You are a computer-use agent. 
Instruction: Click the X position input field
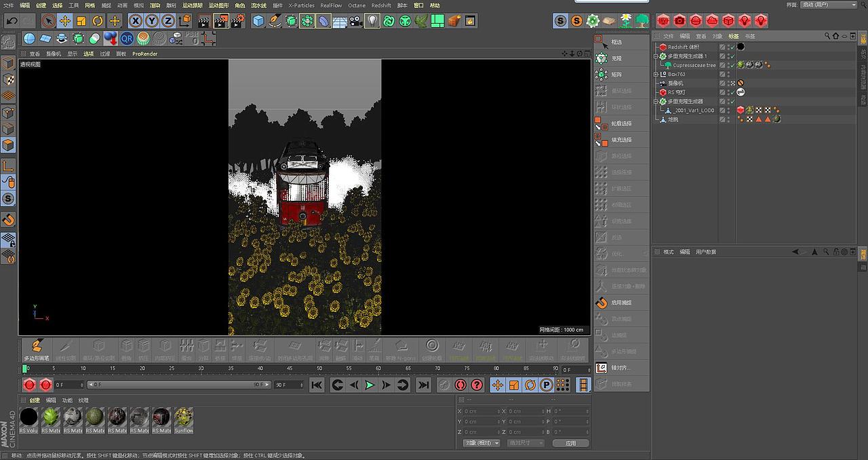pyautogui.click(x=481, y=411)
